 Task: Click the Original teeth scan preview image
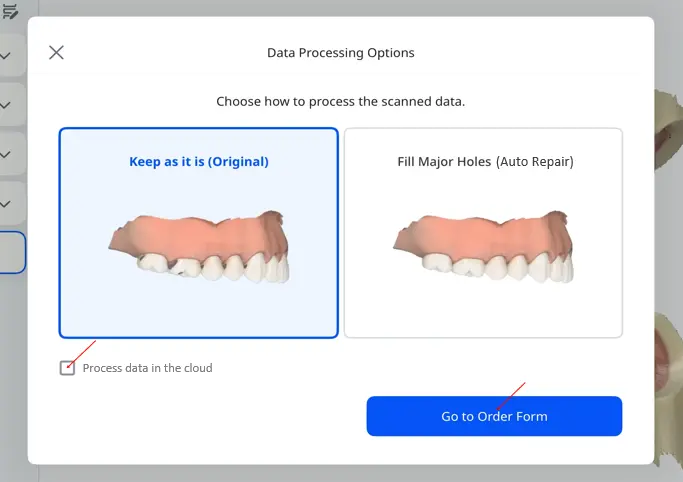coord(199,246)
